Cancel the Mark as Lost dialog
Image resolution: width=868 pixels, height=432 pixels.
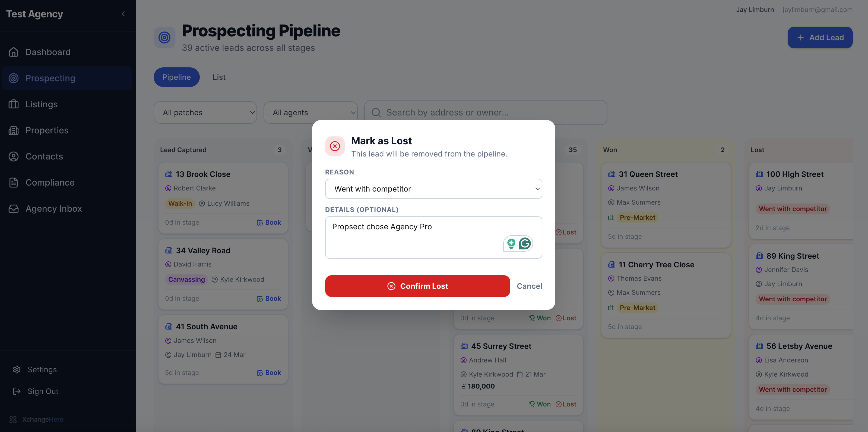[529, 286]
